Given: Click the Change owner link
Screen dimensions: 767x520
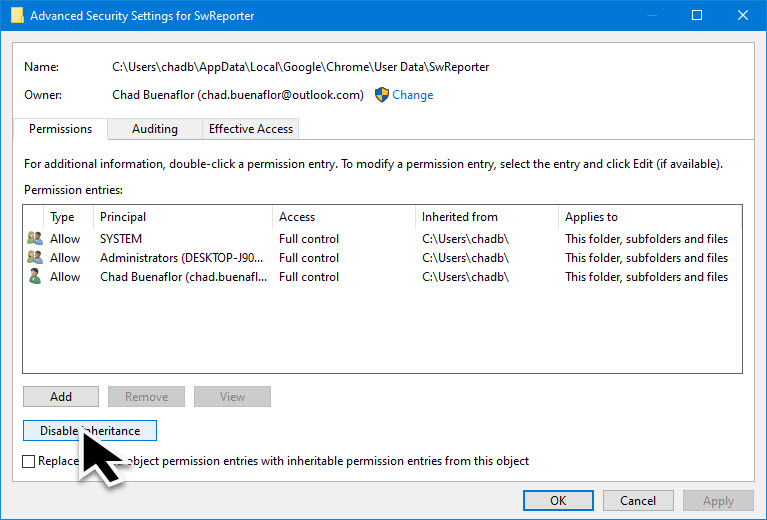Looking at the screenshot, I should pos(412,94).
